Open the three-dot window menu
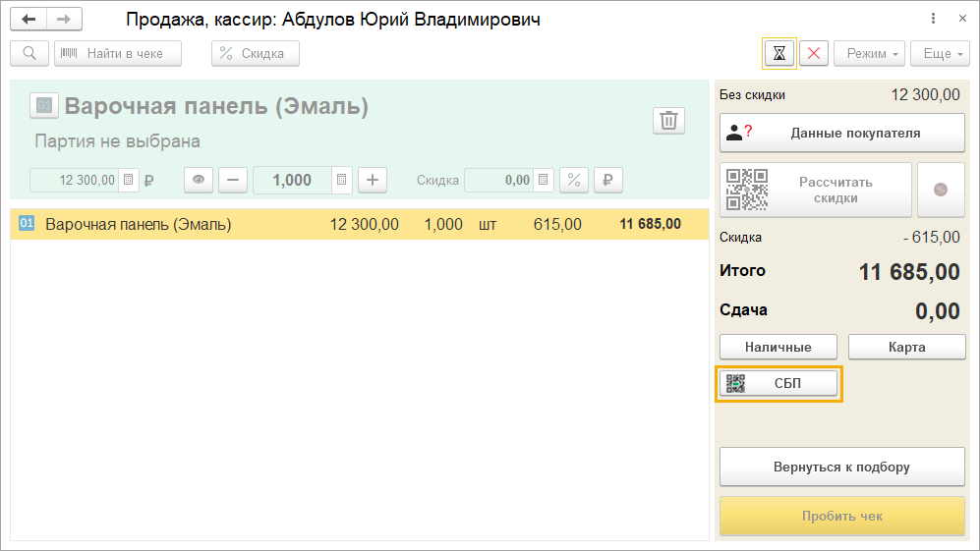 pyautogui.click(x=932, y=20)
